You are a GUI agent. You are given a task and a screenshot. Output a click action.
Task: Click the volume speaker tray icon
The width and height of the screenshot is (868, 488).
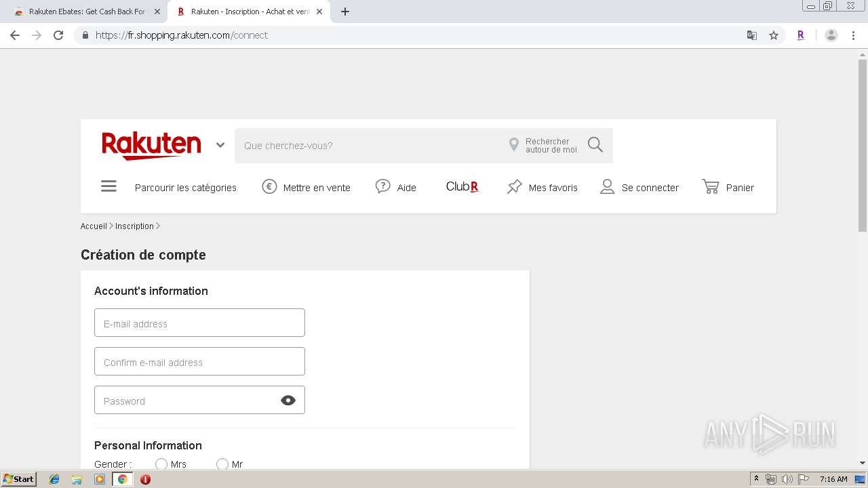(x=787, y=479)
